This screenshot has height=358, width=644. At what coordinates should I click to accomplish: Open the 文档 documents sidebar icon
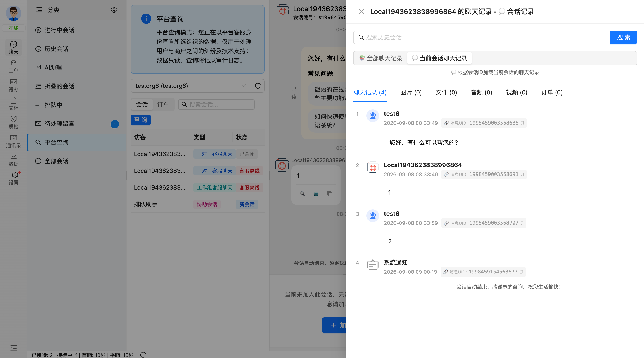(14, 104)
